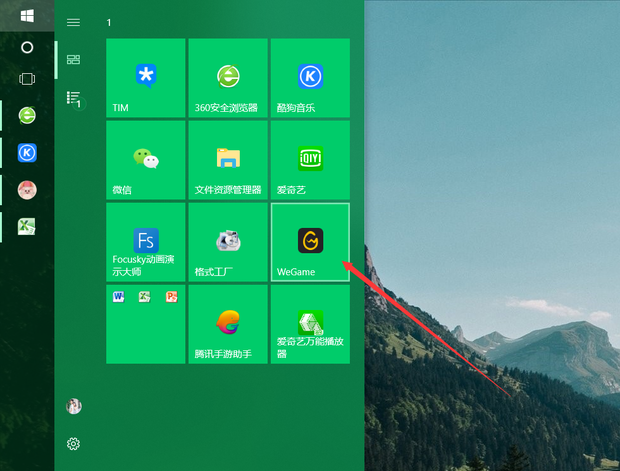This screenshot has width=620, height=471.
Task: Open the 微信 WeChat tile
Action: [146, 160]
